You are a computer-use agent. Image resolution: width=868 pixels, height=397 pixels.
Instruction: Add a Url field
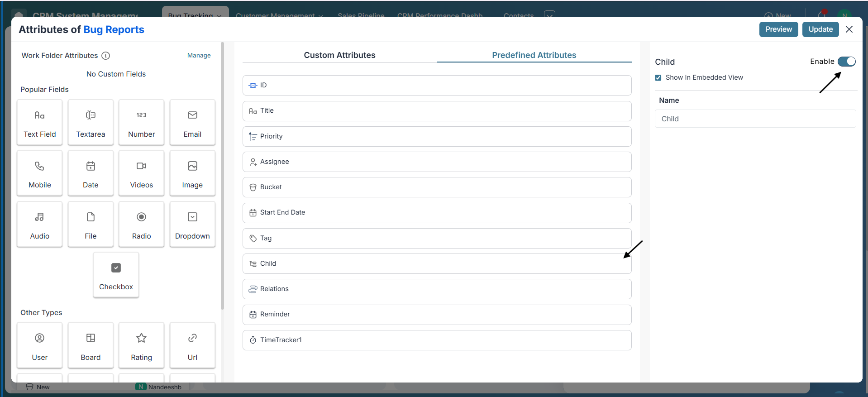click(x=192, y=345)
